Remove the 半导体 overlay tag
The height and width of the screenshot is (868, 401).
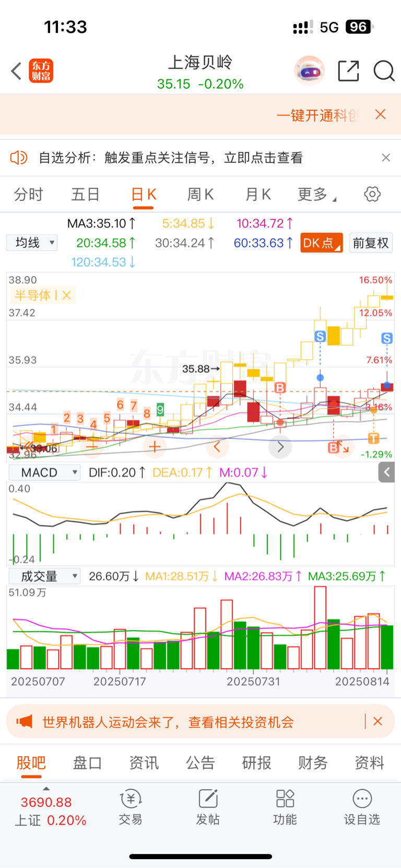[x=66, y=295]
